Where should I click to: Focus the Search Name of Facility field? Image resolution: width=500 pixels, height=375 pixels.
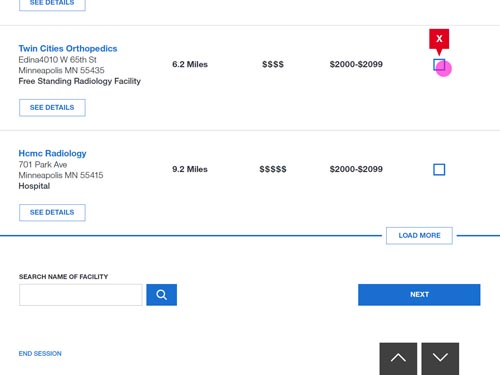(81, 295)
